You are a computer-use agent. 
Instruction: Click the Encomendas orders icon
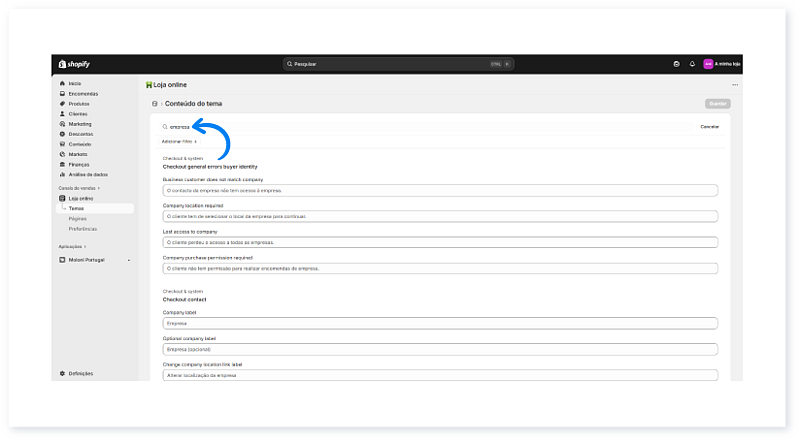click(x=62, y=94)
